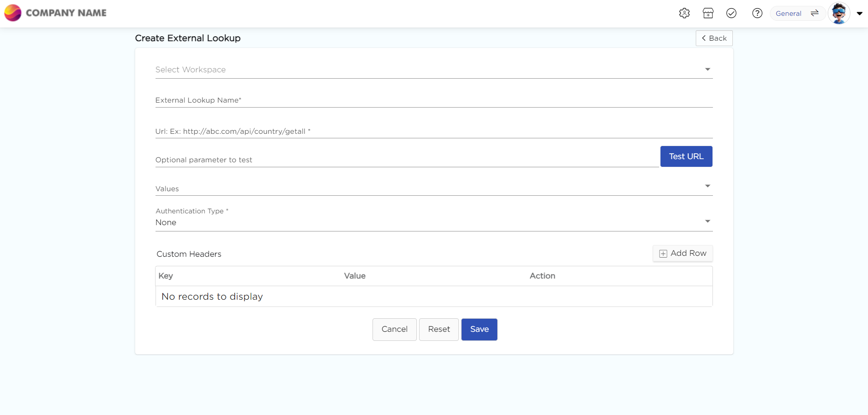
Task: Select the Optional parameter to test field
Action: tap(406, 160)
